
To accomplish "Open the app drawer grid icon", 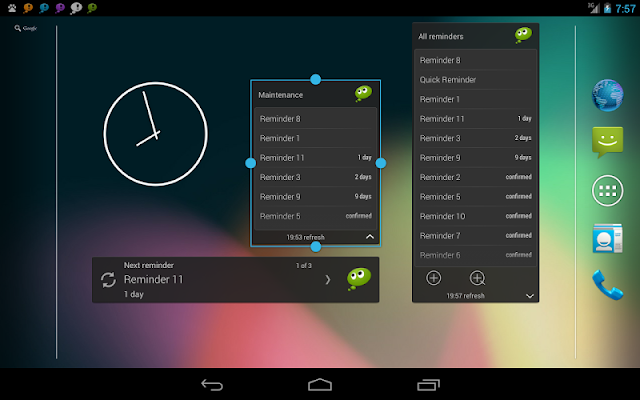I will tap(607, 191).
